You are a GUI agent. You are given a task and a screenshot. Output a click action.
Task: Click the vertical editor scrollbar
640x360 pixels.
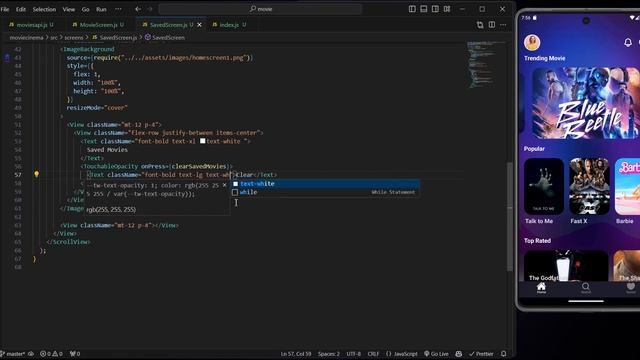[509, 216]
